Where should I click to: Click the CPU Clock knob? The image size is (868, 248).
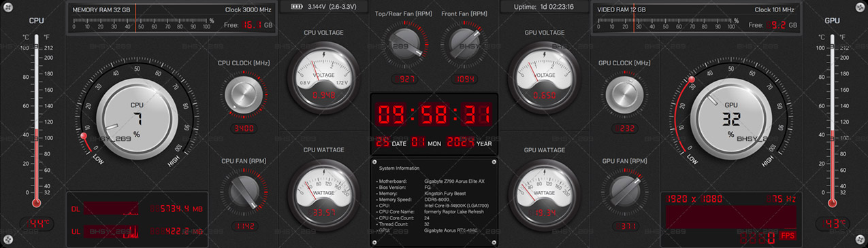(x=244, y=96)
